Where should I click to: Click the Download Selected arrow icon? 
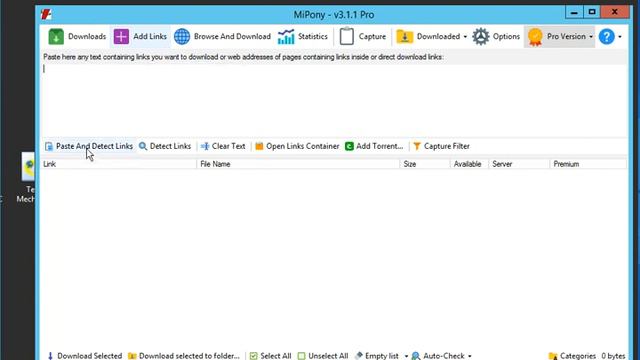coord(50,356)
